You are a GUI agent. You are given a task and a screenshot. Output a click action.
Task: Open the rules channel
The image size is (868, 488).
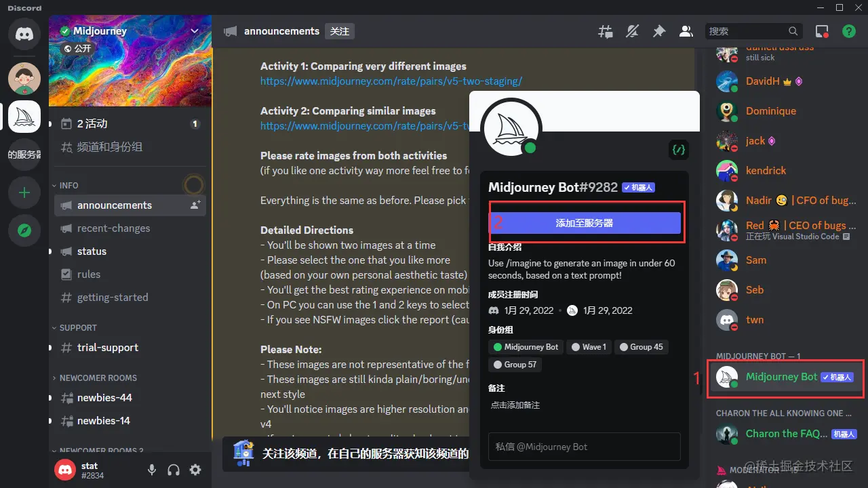130,274
